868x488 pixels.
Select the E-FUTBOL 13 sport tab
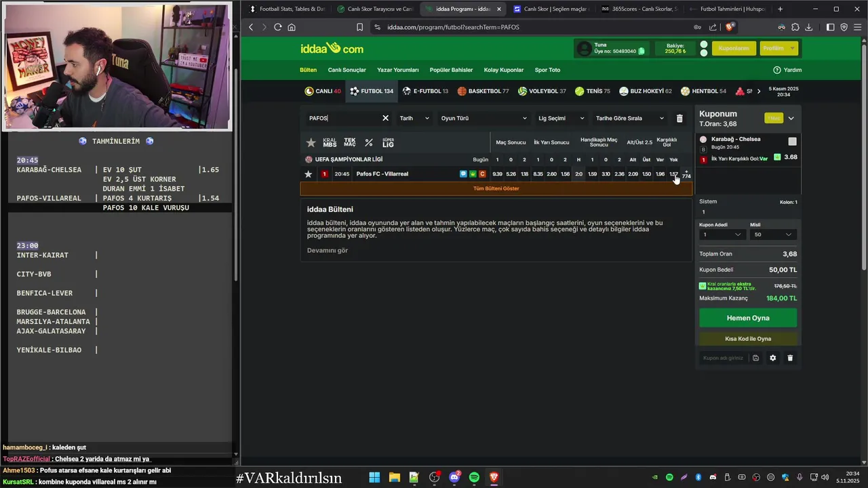(425, 91)
